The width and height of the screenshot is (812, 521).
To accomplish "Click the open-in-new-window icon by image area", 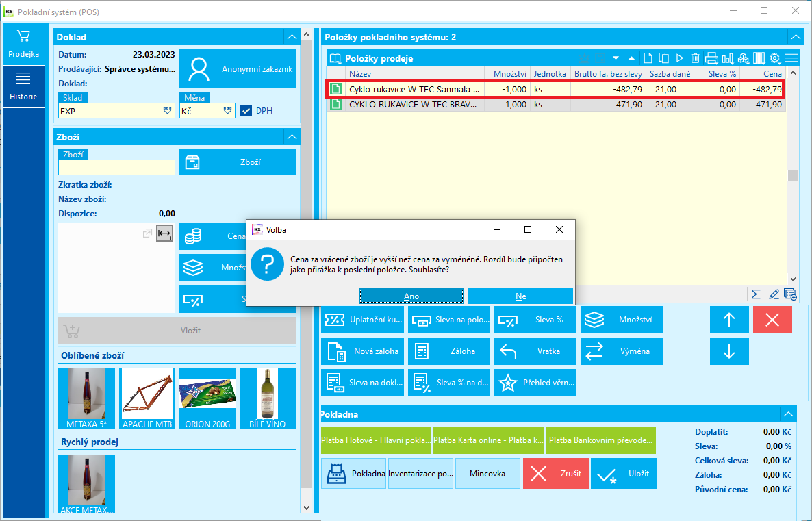I will tap(148, 233).
